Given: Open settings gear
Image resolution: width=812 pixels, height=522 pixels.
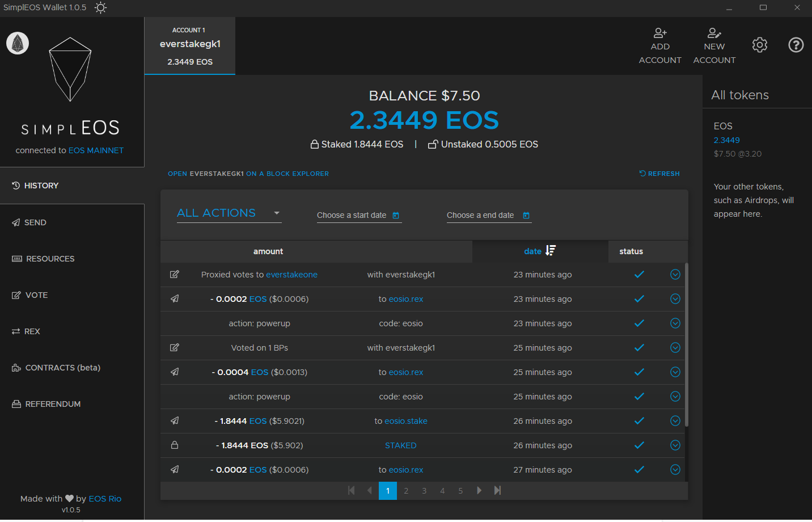Looking at the screenshot, I should tap(760, 45).
